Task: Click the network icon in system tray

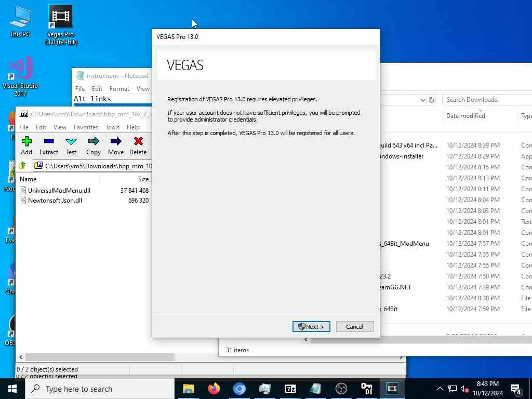Action: (453, 389)
